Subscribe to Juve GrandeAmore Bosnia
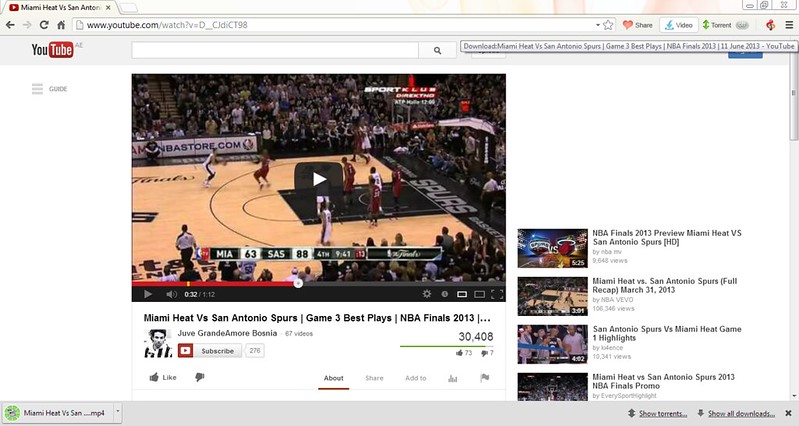The image size is (799, 426). coord(209,351)
